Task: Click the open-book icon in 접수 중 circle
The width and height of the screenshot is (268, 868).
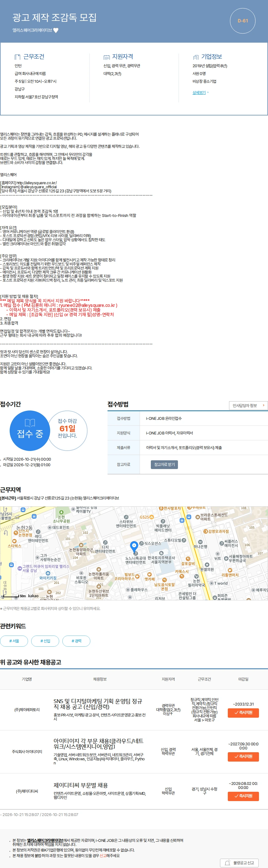Action: point(30,423)
